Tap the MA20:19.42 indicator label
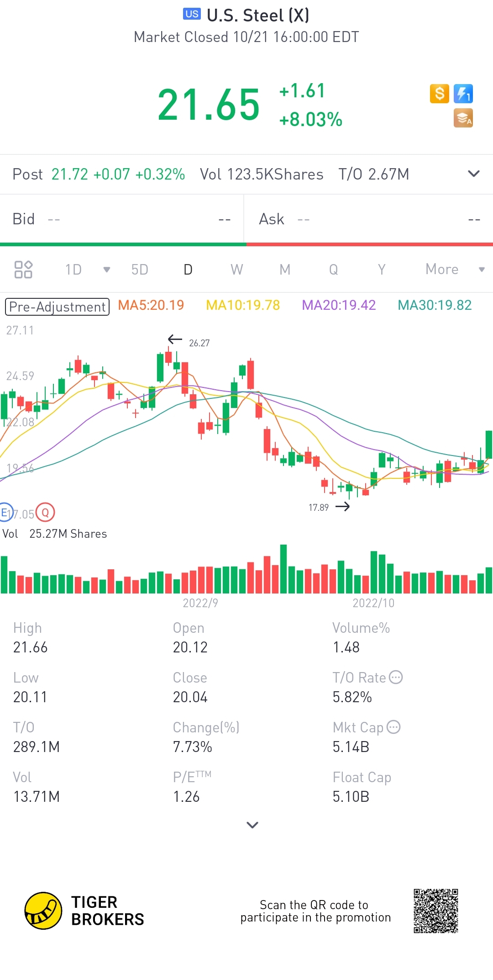This screenshot has height=980, width=493. click(x=339, y=305)
